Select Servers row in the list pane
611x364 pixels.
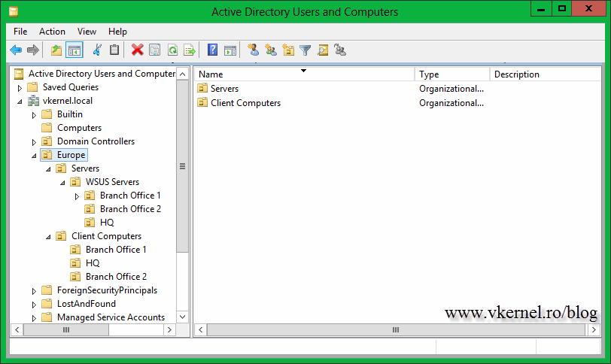pyautogui.click(x=397, y=89)
